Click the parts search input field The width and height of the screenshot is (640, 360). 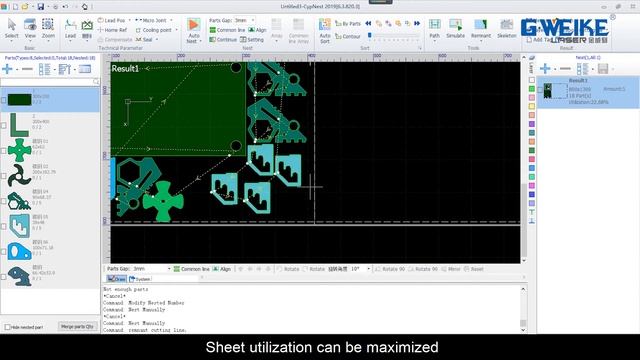(47, 82)
